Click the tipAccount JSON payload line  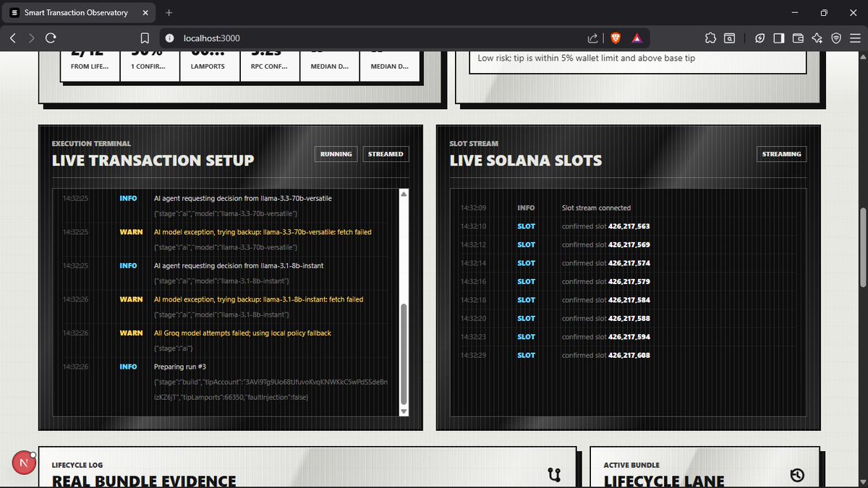point(271,390)
